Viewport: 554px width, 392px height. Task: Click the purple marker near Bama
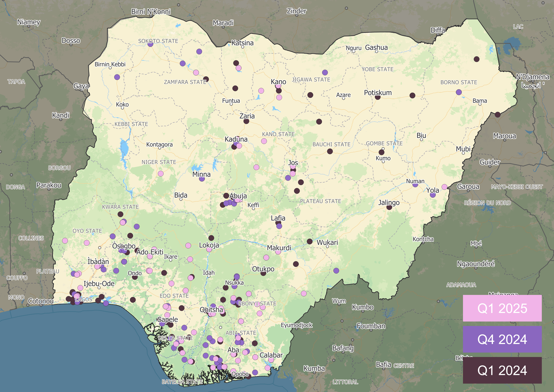(x=459, y=92)
